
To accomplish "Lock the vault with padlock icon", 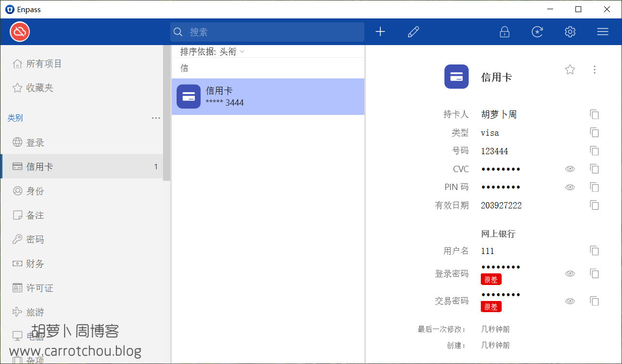I will pos(505,32).
